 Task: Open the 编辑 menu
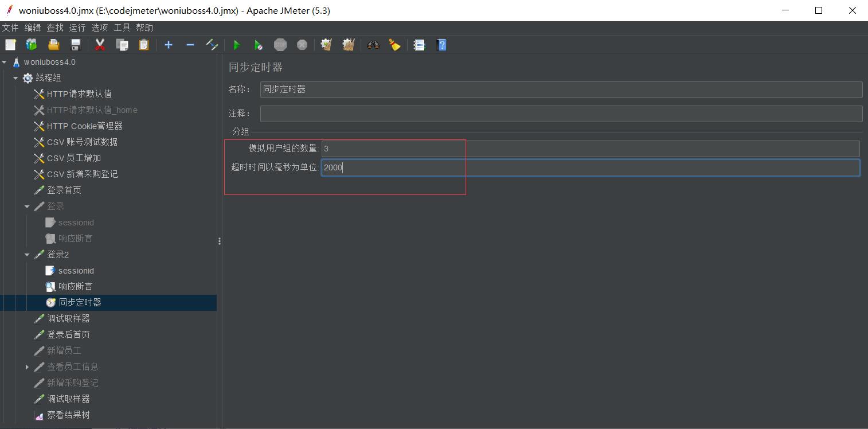tap(33, 28)
